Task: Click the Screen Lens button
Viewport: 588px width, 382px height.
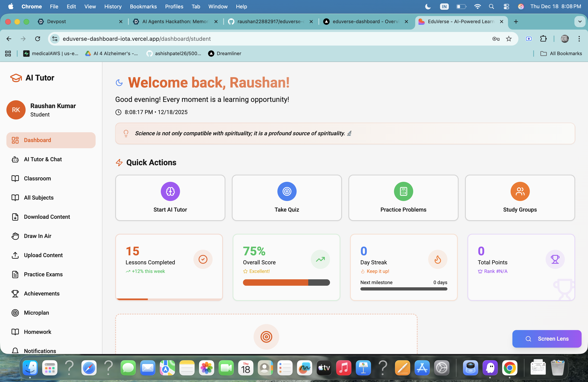Action: point(546,339)
